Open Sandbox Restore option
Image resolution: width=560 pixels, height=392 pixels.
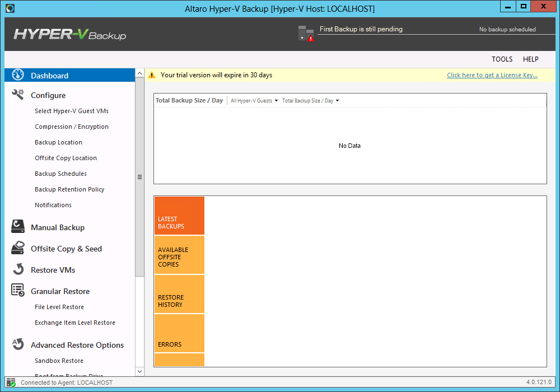click(59, 361)
